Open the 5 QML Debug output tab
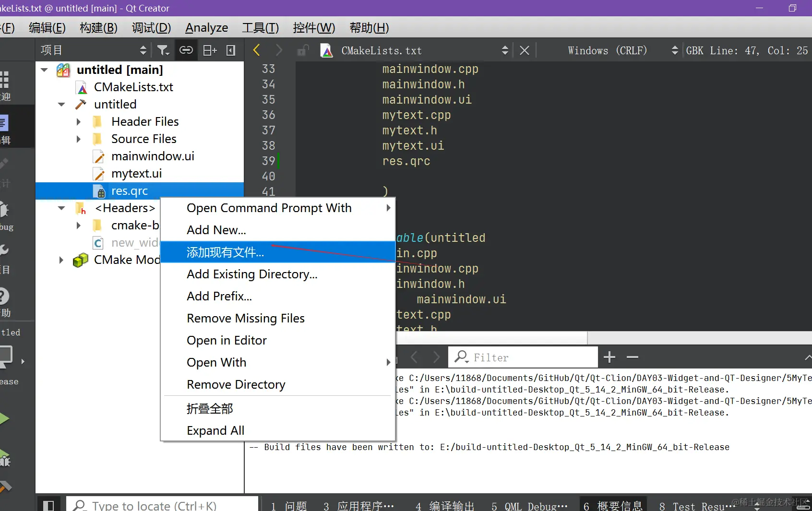This screenshot has width=812, height=511. tap(529, 506)
